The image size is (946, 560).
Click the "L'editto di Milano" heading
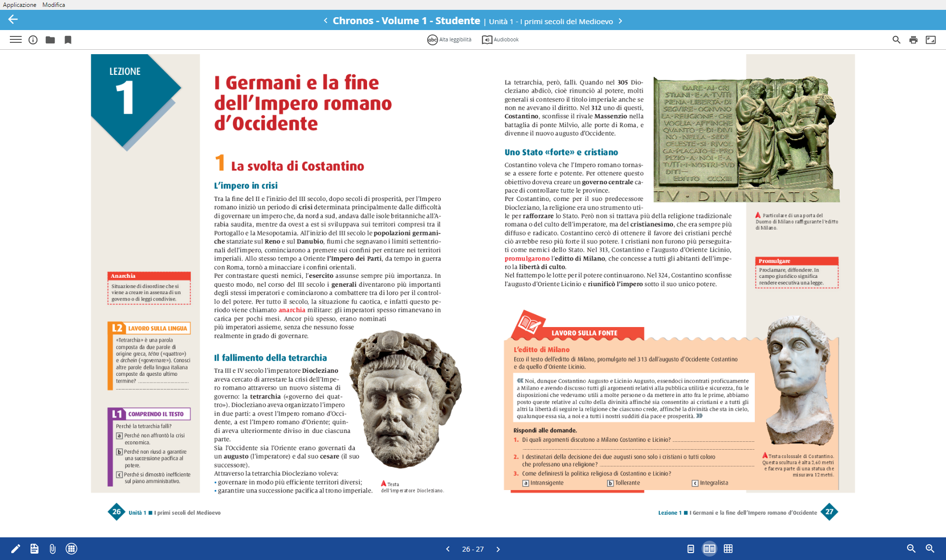(541, 350)
